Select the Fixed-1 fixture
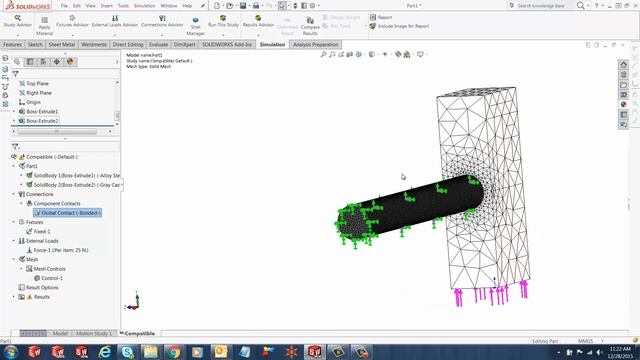 pos(38,231)
